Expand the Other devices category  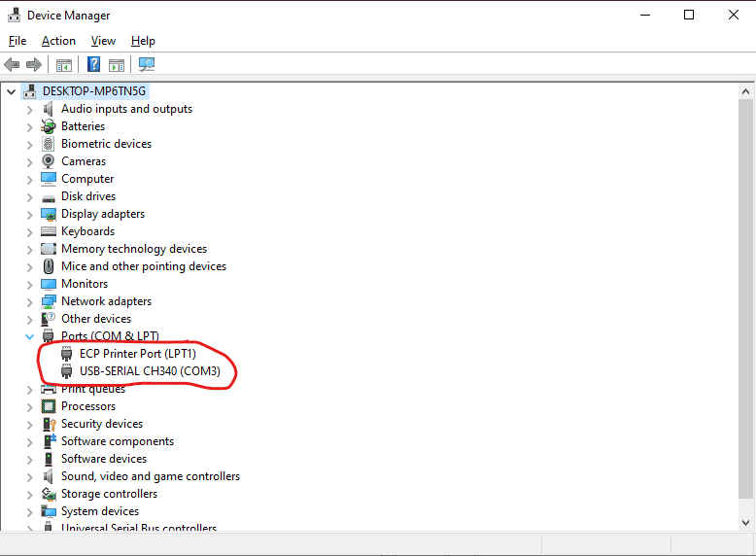click(29, 319)
